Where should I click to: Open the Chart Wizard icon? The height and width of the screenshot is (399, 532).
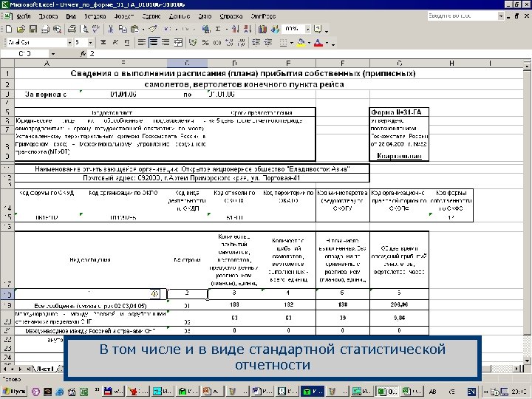pyautogui.click(x=262, y=29)
